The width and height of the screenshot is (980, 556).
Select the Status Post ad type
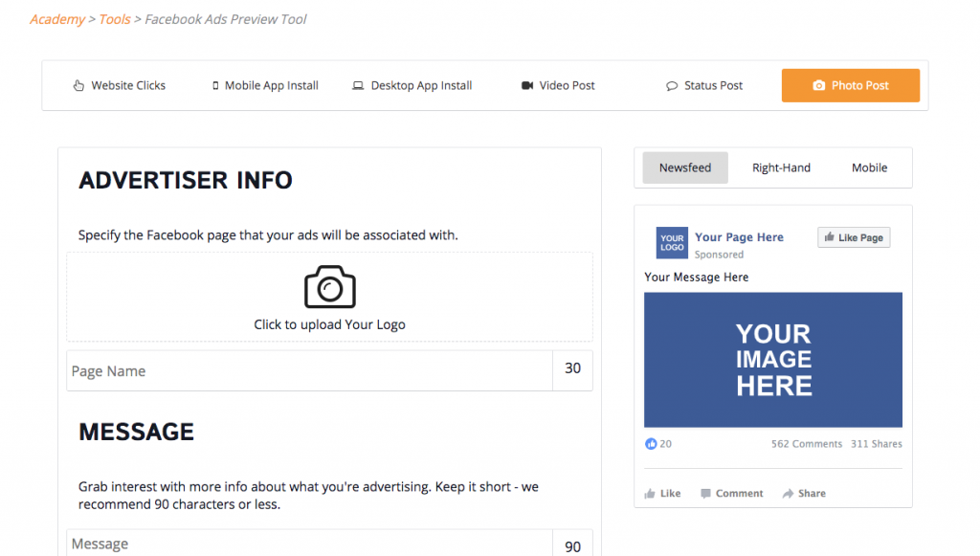(704, 85)
